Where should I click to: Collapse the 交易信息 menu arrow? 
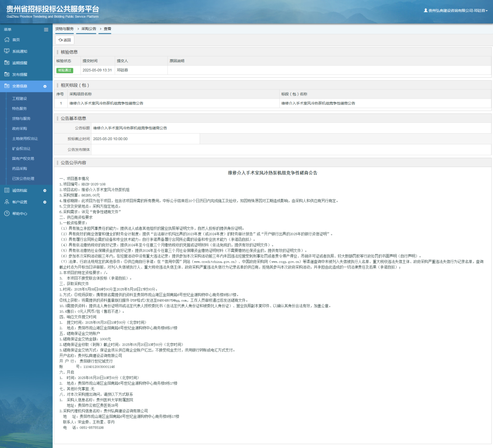(x=45, y=86)
